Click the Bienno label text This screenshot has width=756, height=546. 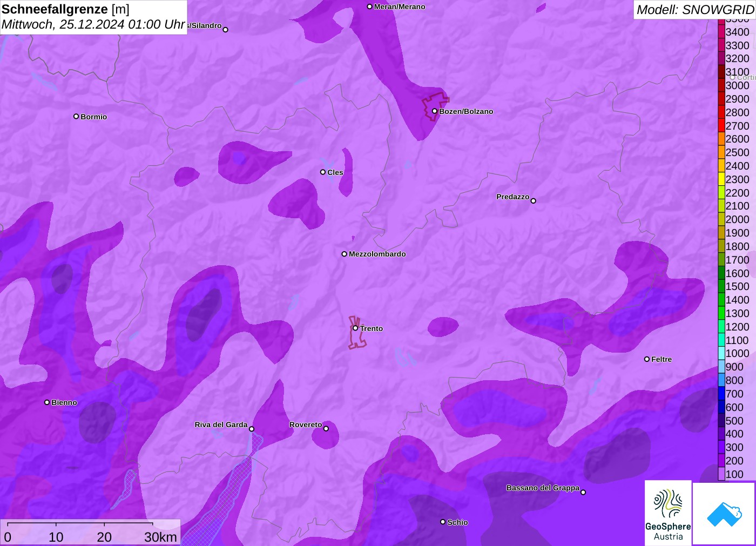click(x=64, y=402)
